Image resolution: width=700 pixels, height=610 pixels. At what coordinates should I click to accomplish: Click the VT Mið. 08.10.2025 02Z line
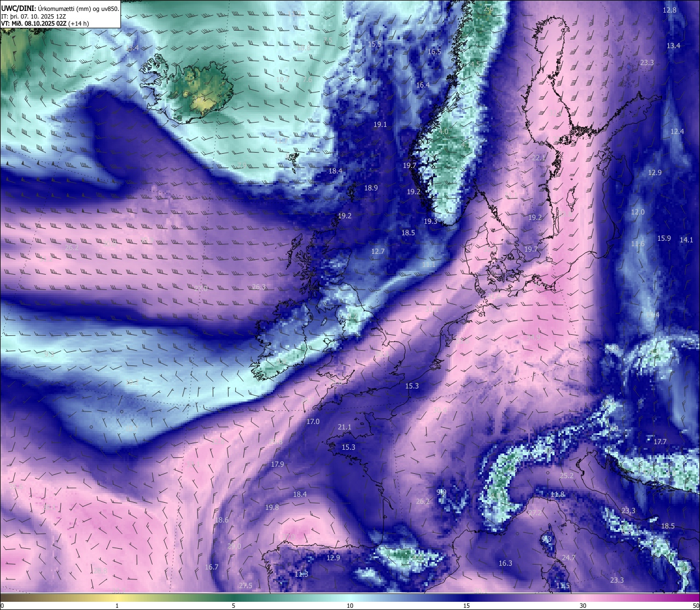45,23
